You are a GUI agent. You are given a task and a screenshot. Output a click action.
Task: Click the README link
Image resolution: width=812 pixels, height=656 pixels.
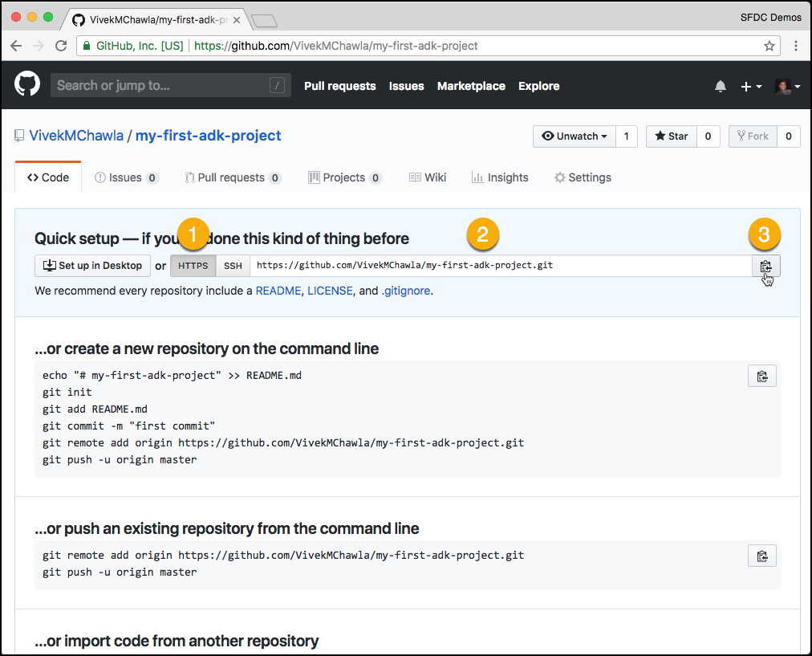point(278,291)
